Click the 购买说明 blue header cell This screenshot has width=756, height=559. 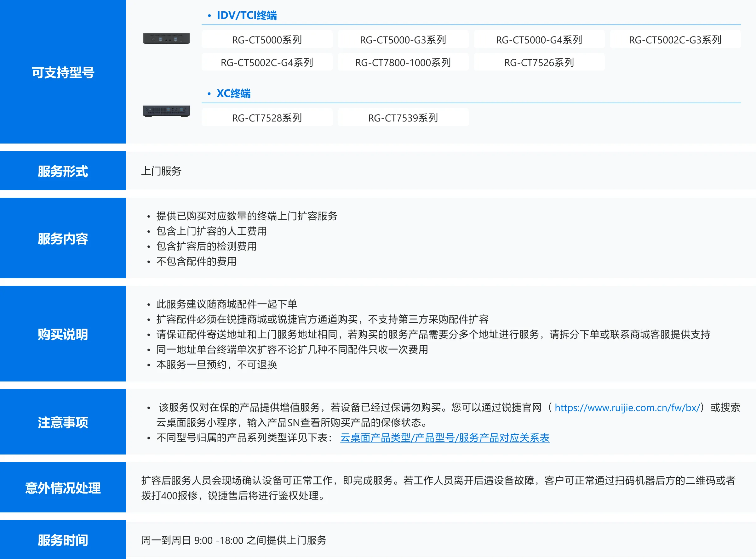pyautogui.click(x=63, y=334)
